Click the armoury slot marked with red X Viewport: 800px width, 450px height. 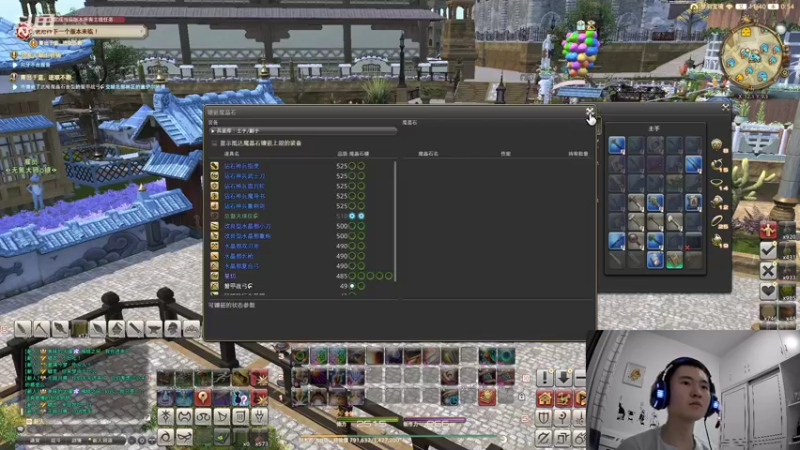tap(693, 241)
